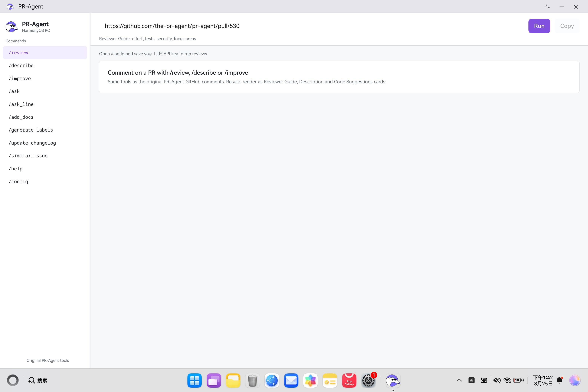Launch the Browser globe icon in dock

(x=272, y=381)
